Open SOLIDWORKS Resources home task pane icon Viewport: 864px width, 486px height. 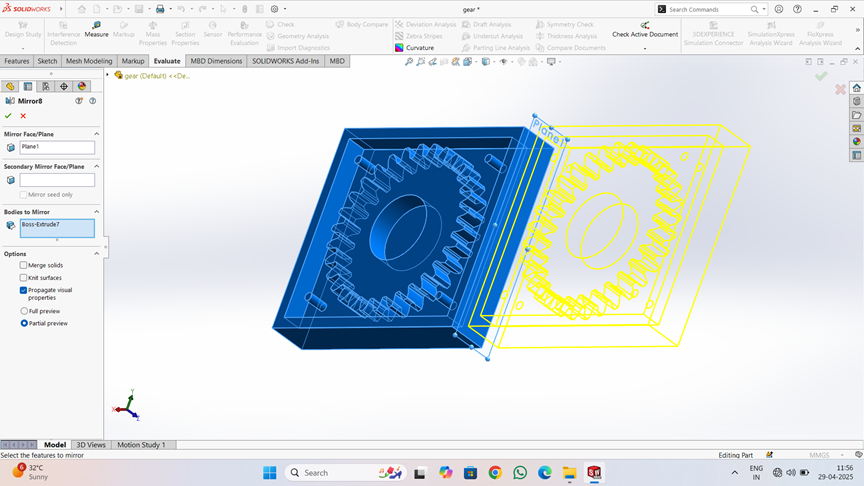(856, 88)
